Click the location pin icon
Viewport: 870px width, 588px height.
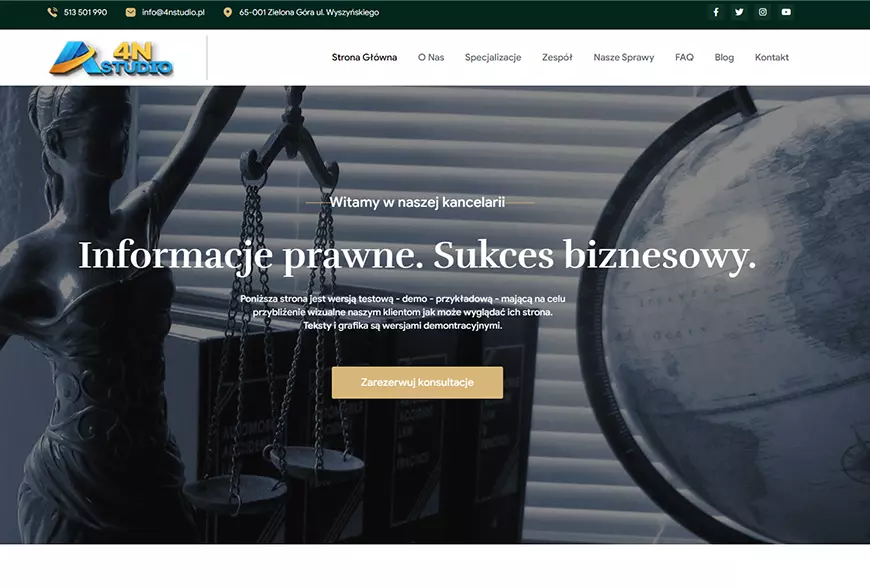click(227, 12)
